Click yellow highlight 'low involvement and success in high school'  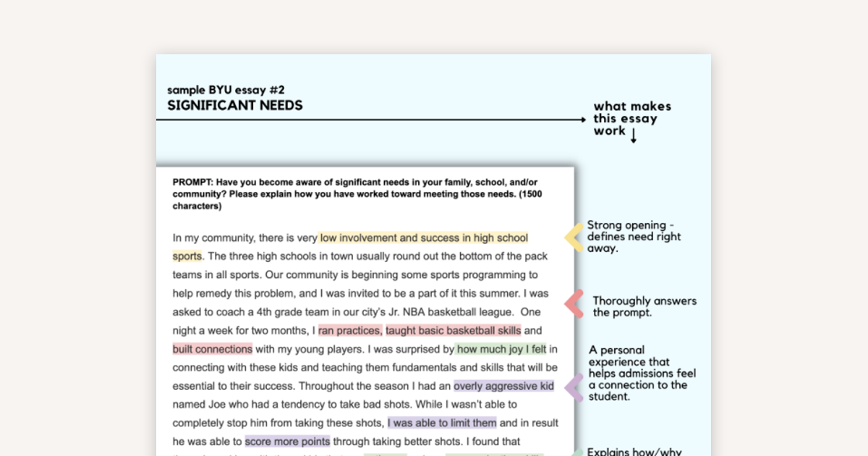424,237
